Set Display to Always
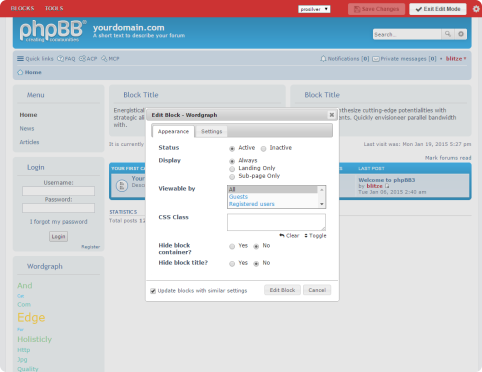Image resolution: width=482 pixels, height=372 pixels. tap(232, 161)
